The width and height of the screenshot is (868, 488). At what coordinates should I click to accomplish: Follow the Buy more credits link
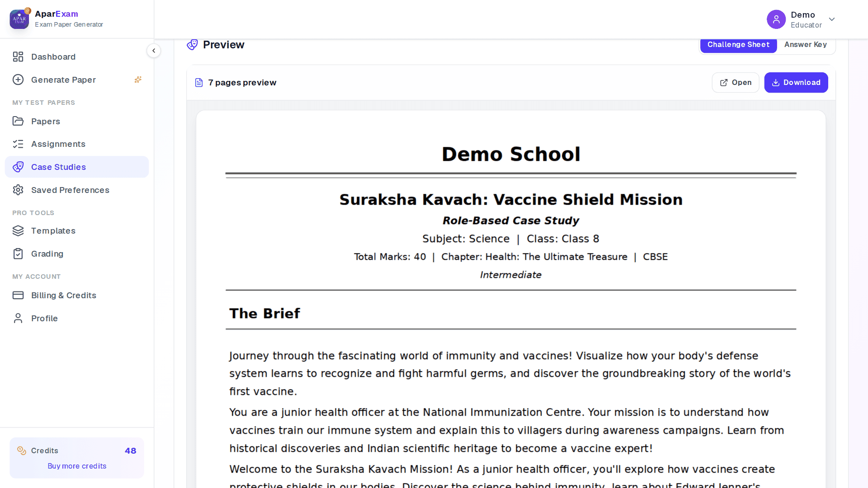pos(77,466)
